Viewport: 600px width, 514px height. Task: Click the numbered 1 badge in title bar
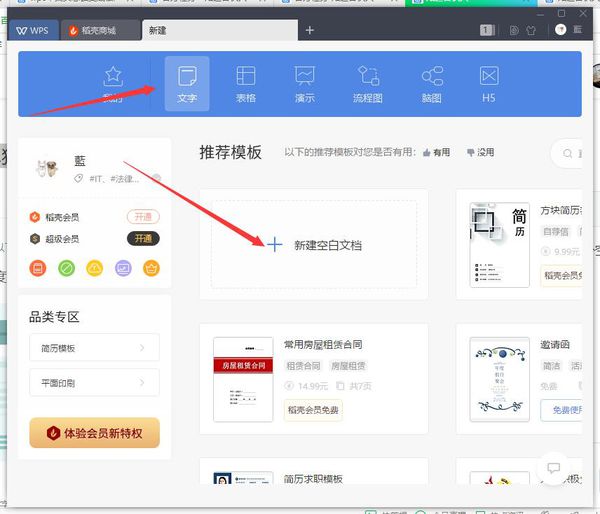click(x=486, y=30)
